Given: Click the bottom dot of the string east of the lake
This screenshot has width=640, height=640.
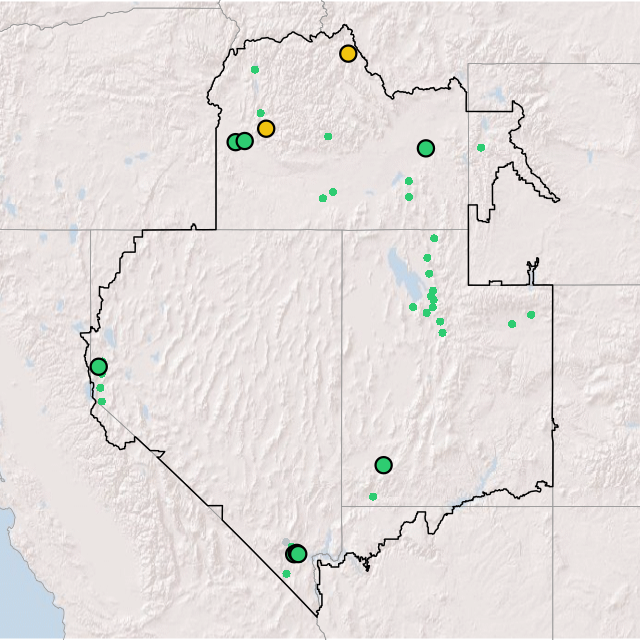Looking at the screenshot, I should coord(442,333).
